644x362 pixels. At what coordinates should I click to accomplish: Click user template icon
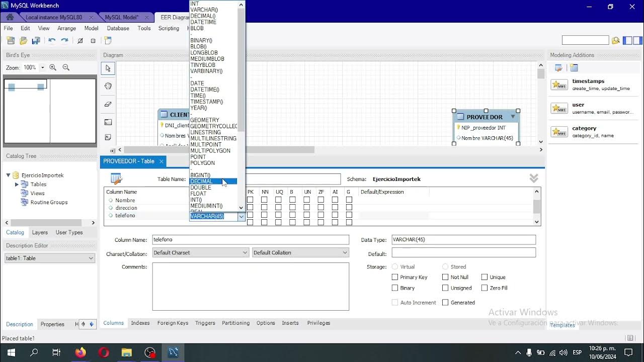(x=559, y=108)
